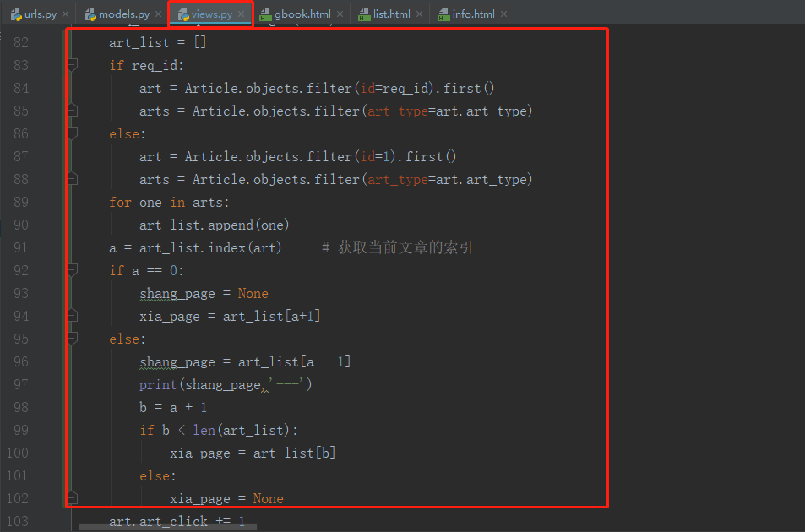
Task: Collapse the else block at line 95
Action: click(73, 339)
